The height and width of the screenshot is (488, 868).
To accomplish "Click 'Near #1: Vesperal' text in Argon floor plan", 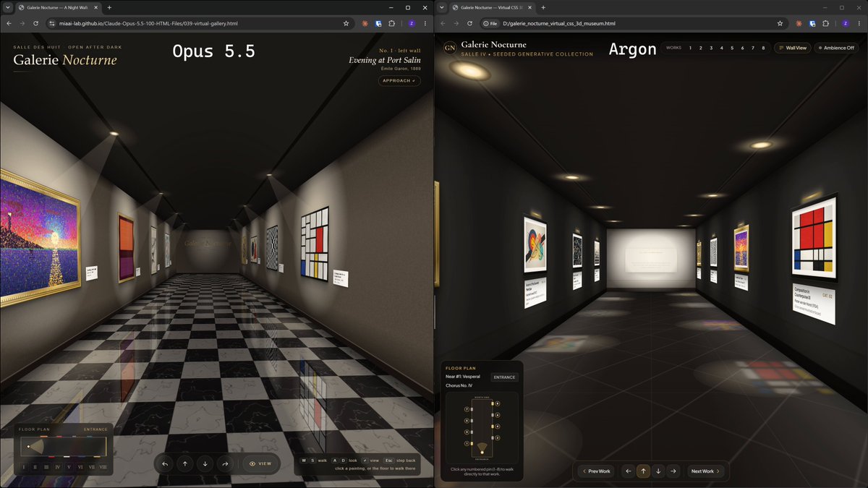I will click(x=463, y=377).
